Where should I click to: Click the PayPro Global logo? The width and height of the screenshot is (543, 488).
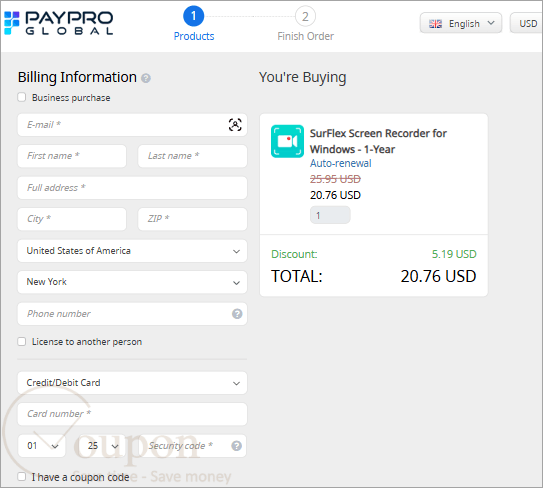point(59,23)
